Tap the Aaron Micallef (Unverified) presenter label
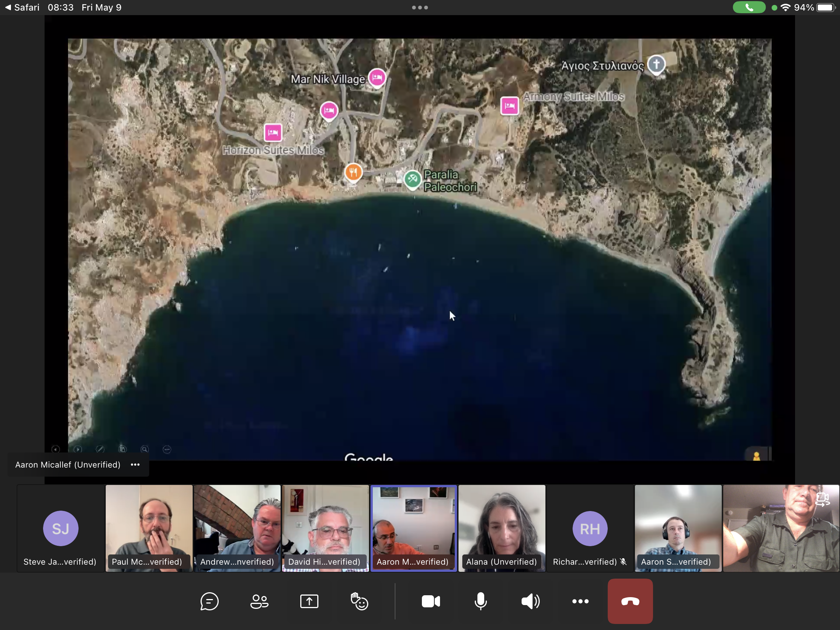This screenshot has height=630, width=840. click(68, 465)
